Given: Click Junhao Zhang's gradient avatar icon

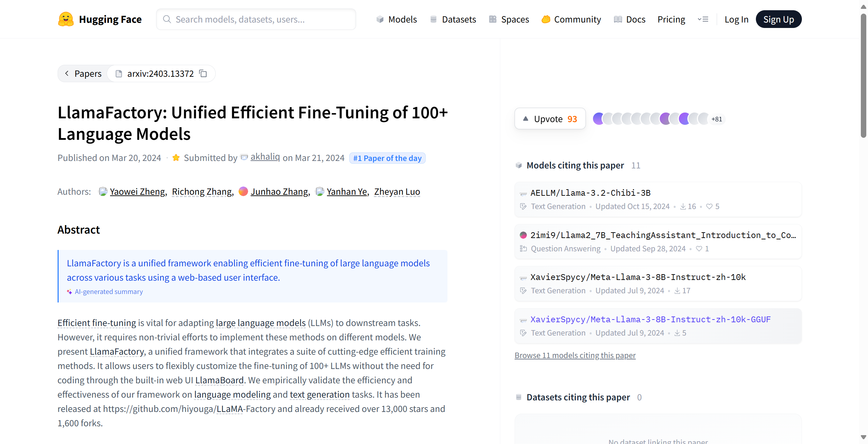Looking at the screenshot, I should pos(243,192).
